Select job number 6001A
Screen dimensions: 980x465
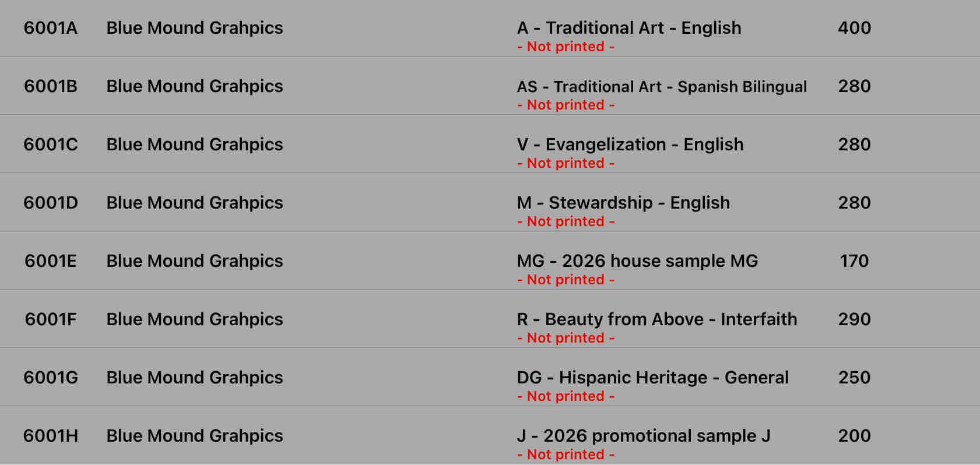tap(51, 28)
